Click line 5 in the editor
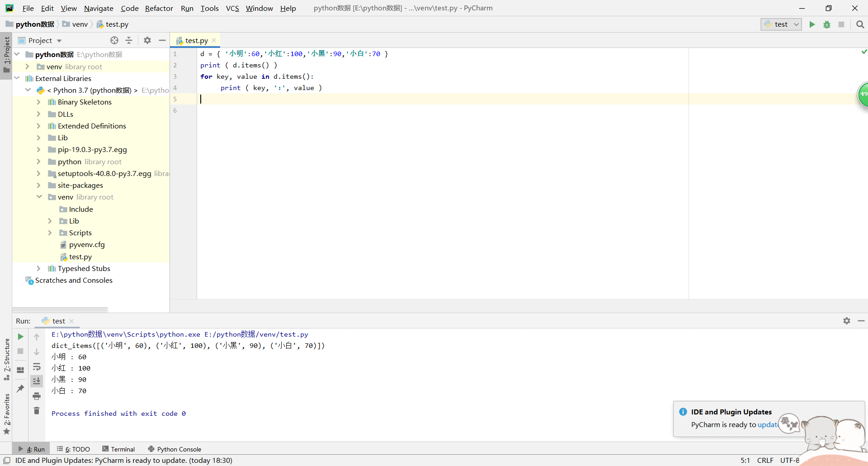 (x=533, y=99)
